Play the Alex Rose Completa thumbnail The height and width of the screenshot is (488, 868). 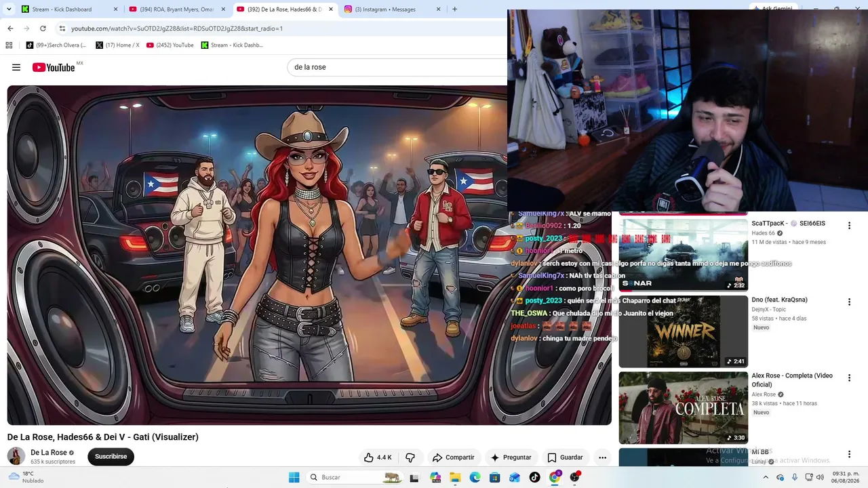[683, 407]
